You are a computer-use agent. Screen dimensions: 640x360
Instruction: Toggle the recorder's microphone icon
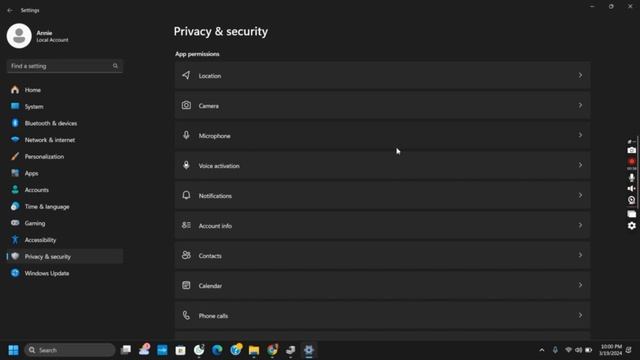coord(631,178)
